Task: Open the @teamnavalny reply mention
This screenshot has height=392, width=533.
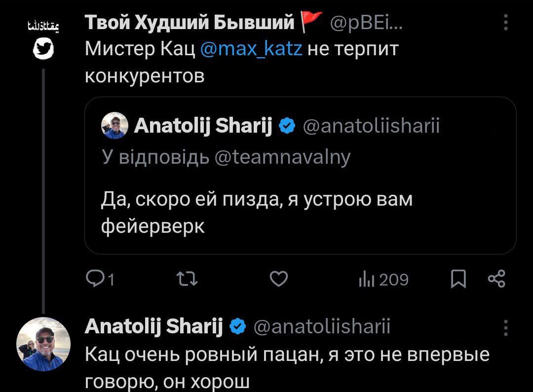Action: [x=283, y=156]
